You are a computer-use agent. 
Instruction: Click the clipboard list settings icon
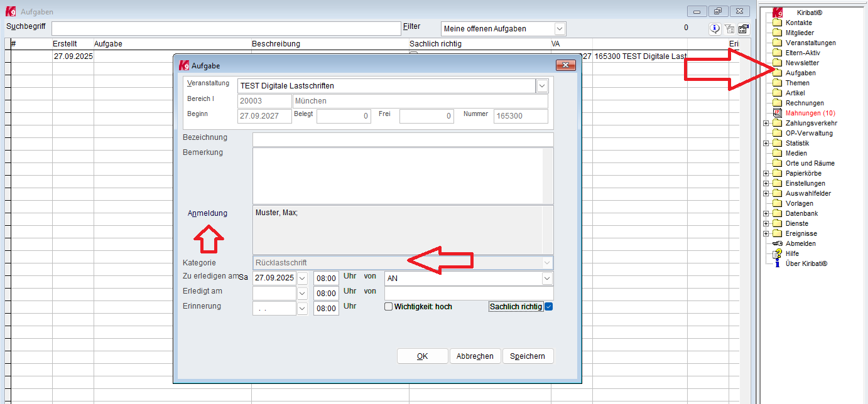point(743,28)
